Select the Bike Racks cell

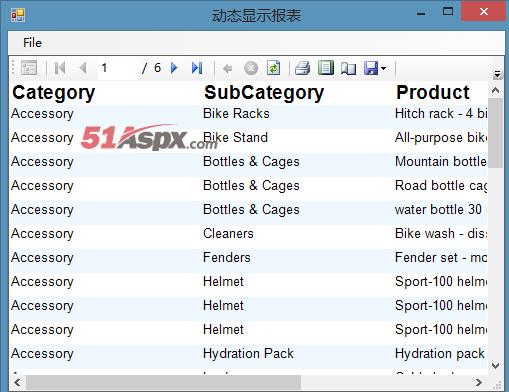point(236,113)
